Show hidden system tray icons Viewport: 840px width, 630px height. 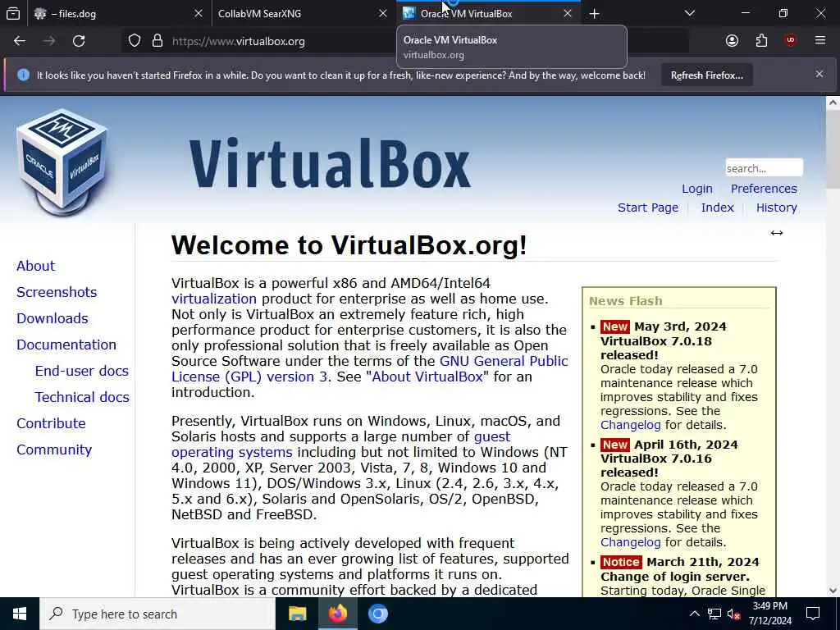(694, 614)
